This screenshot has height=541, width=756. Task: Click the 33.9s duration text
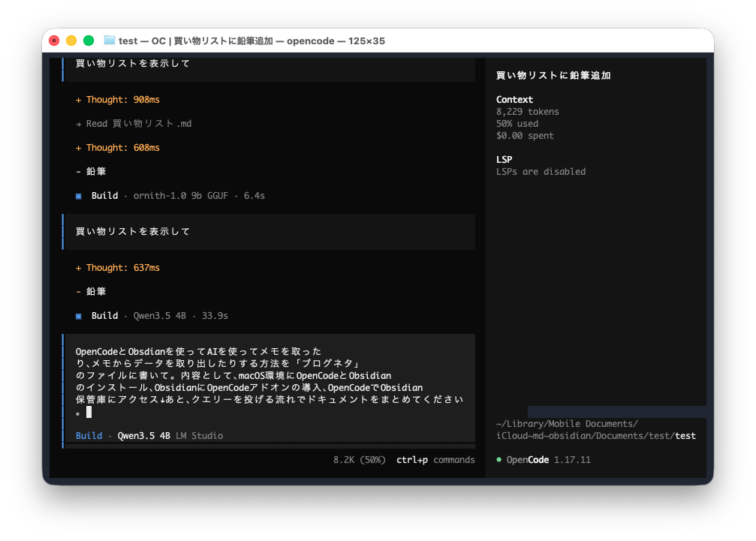click(215, 316)
